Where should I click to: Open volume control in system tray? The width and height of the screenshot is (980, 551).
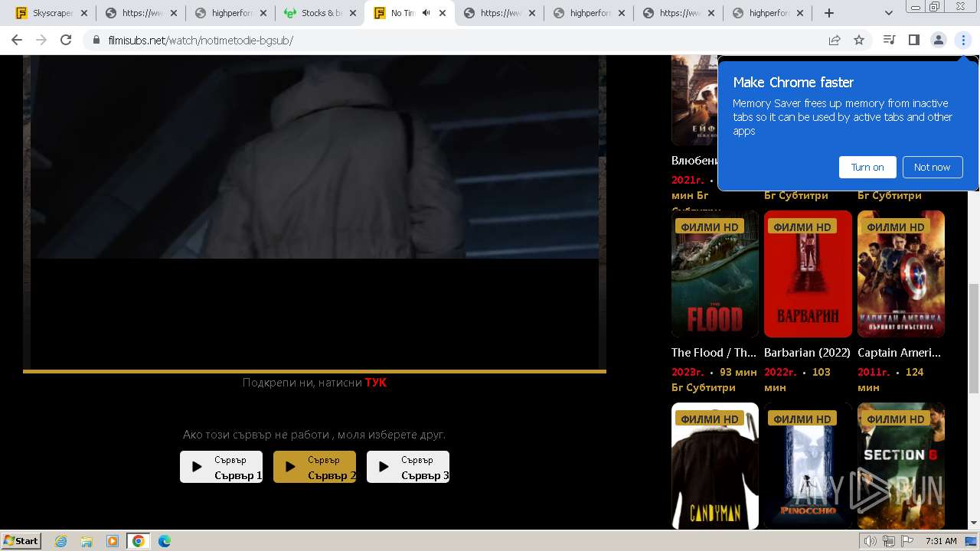(x=871, y=541)
